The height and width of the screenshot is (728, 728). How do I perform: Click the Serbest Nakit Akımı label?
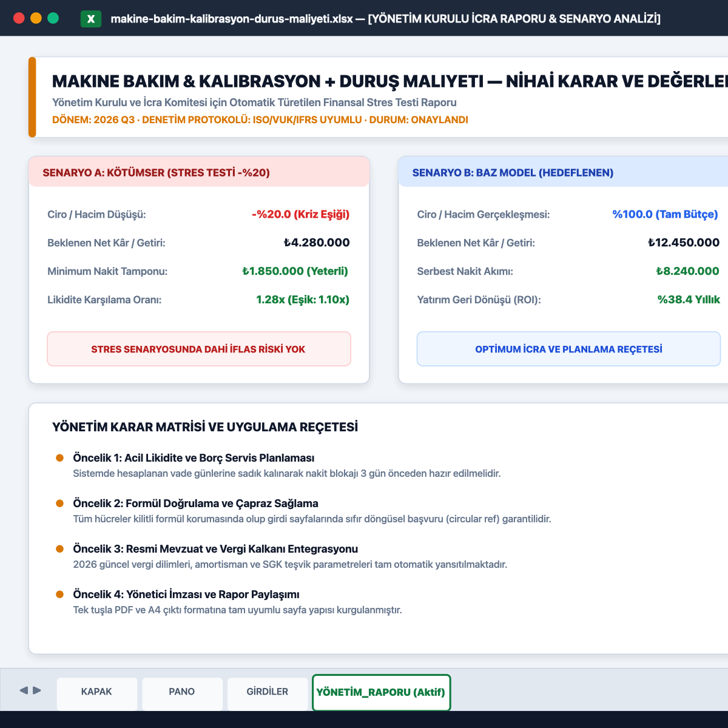465,272
